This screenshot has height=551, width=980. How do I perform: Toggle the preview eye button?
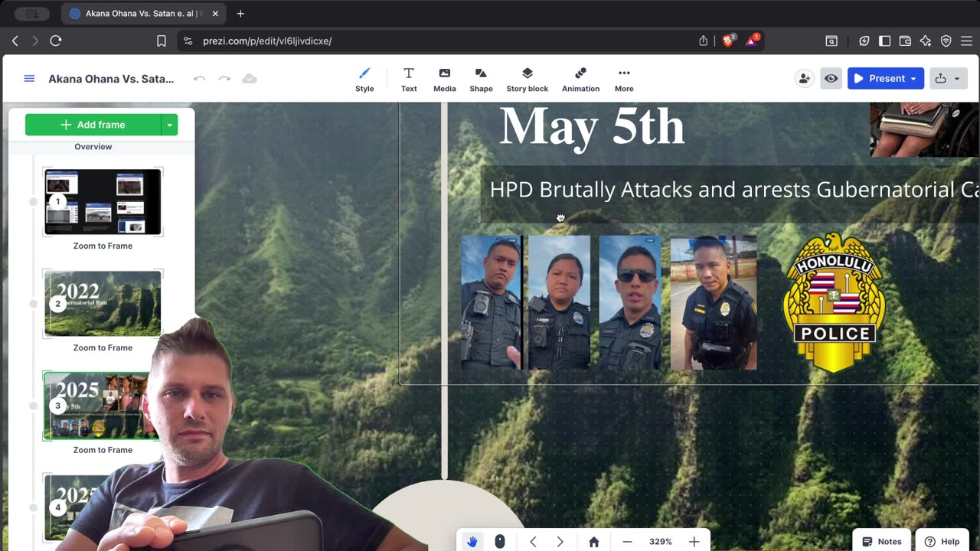831,78
